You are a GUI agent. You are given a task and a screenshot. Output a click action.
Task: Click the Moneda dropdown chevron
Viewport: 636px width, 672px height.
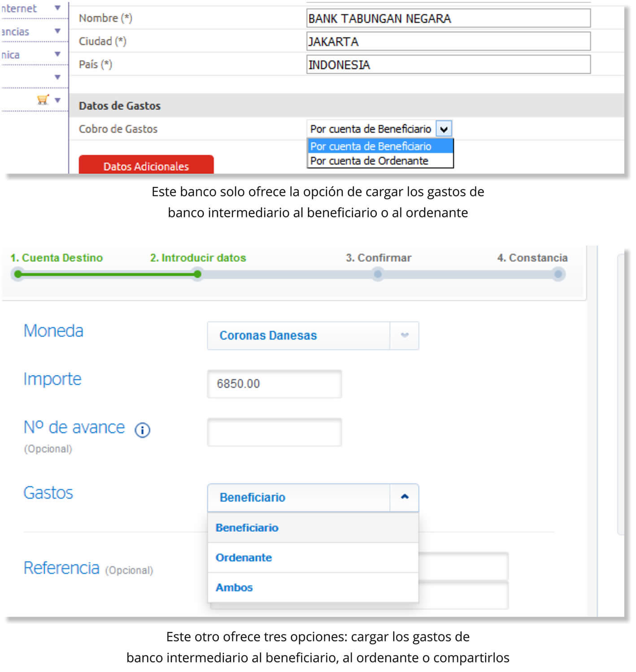coord(405,335)
